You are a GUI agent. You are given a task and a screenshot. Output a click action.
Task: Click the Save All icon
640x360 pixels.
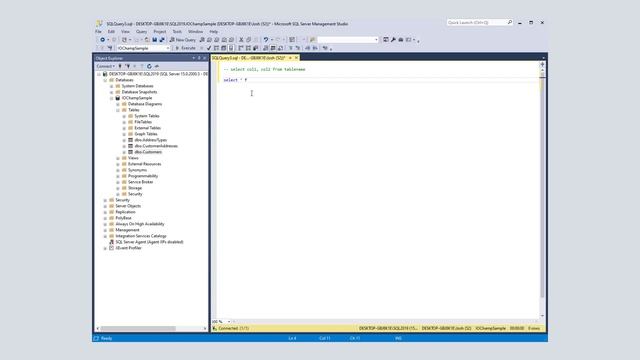162,40
